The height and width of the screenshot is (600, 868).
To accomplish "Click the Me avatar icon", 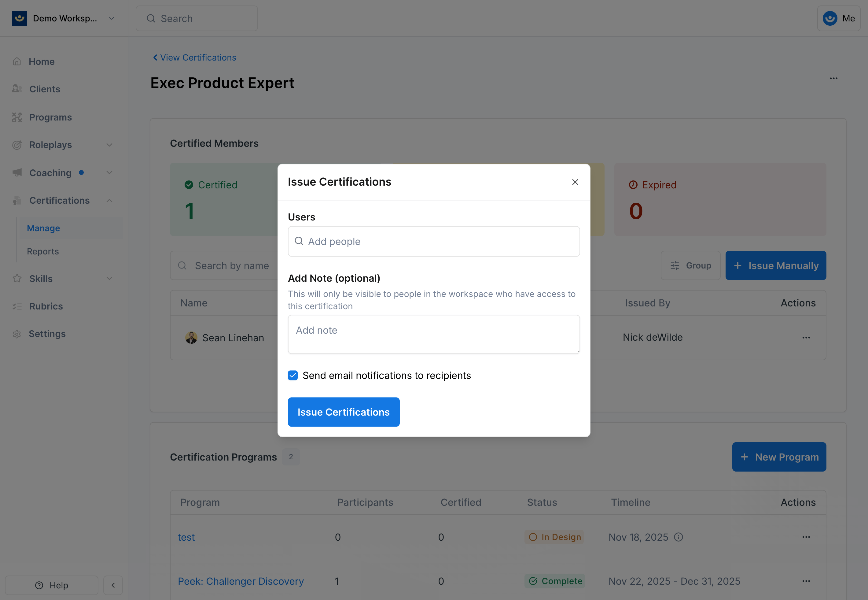I will tap(830, 18).
